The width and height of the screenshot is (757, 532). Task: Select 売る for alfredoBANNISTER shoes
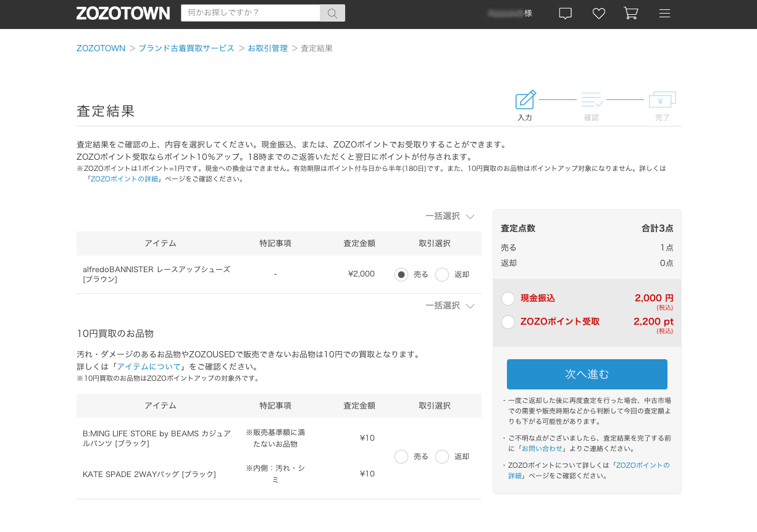pos(401,275)
